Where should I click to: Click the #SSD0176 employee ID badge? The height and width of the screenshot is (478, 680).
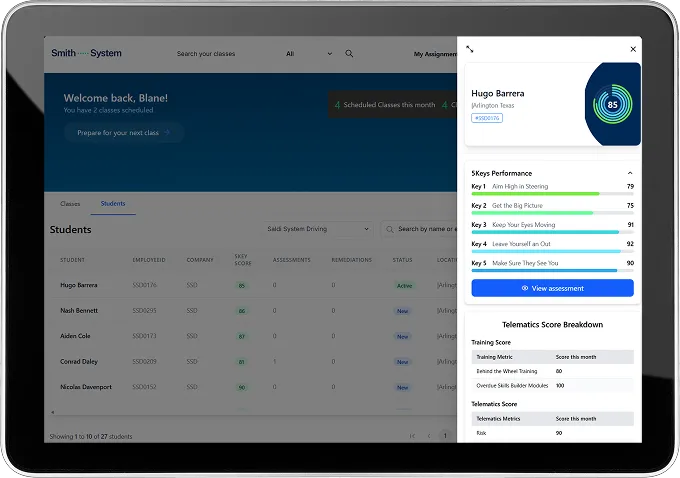[487, 118]
